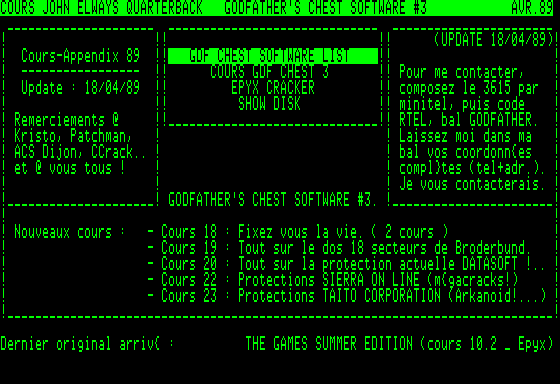Click 'Laissez moi dans ma' line

click(465, 136)
